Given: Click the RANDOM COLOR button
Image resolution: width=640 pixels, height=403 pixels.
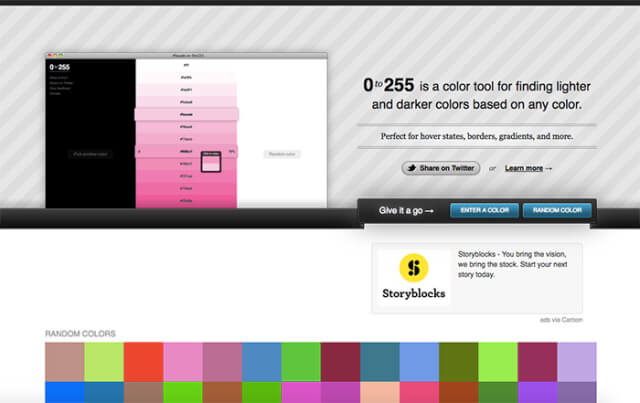Looking at the screenshot, I should pyautogui.click(x=557, y=210).
